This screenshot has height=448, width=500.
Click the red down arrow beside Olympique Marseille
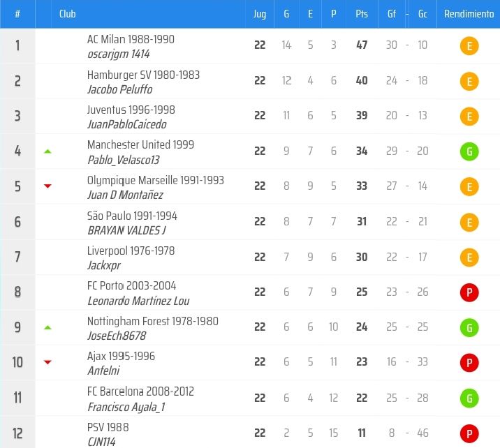coord(47,186)
